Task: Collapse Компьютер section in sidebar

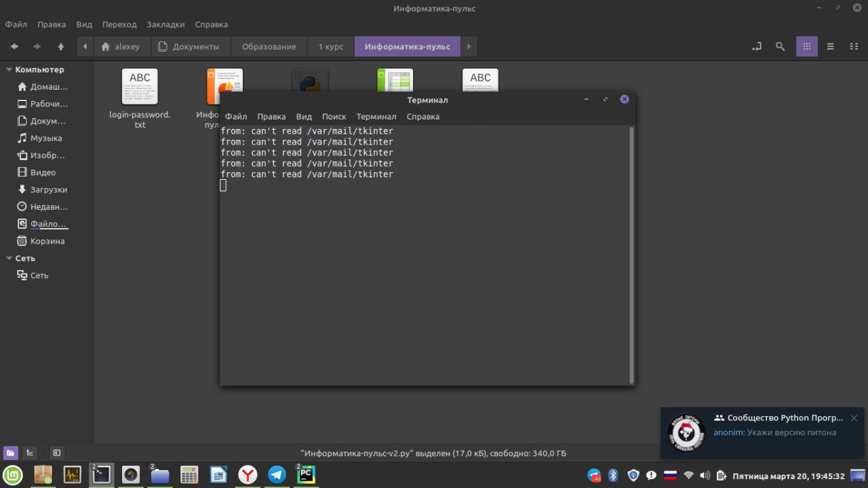Action: 9,69
